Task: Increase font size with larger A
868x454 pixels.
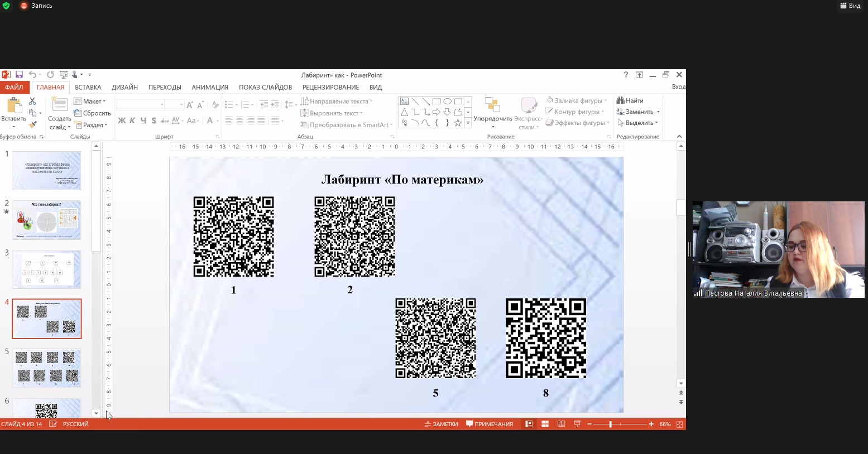Action: click(190, 105)
